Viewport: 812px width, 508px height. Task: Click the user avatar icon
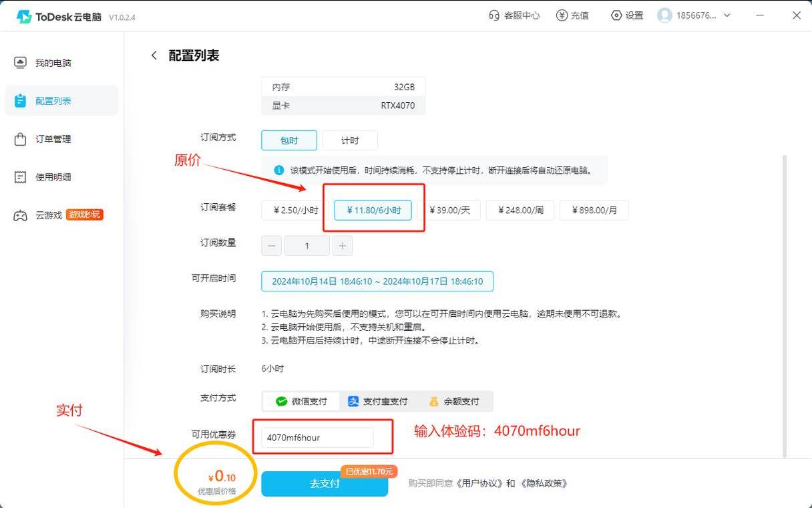tap(664, 15)
